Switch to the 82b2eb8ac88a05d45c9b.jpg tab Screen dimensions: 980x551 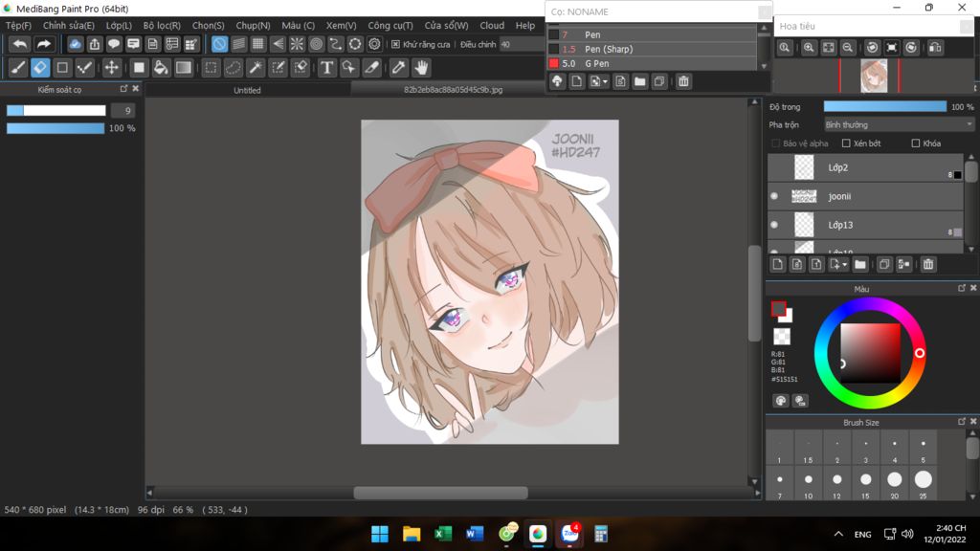453,90
